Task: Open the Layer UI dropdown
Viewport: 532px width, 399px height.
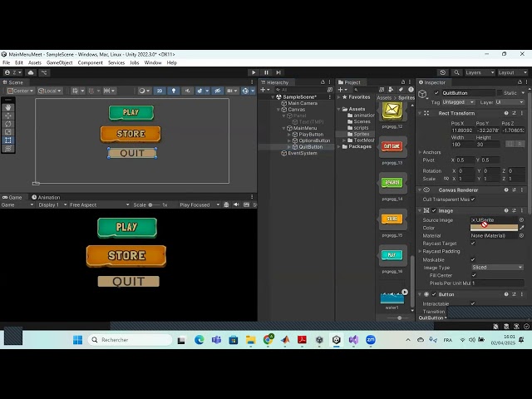Action: 508,102
